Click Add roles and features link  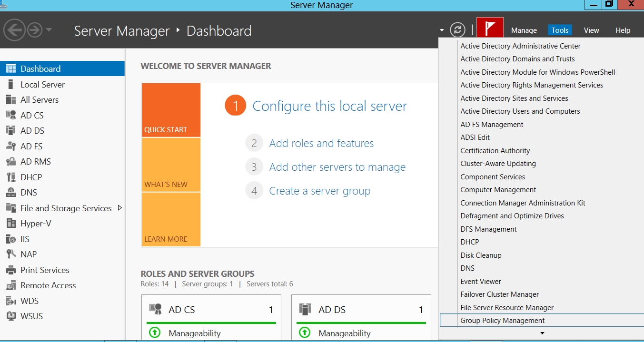click(321, 143)
